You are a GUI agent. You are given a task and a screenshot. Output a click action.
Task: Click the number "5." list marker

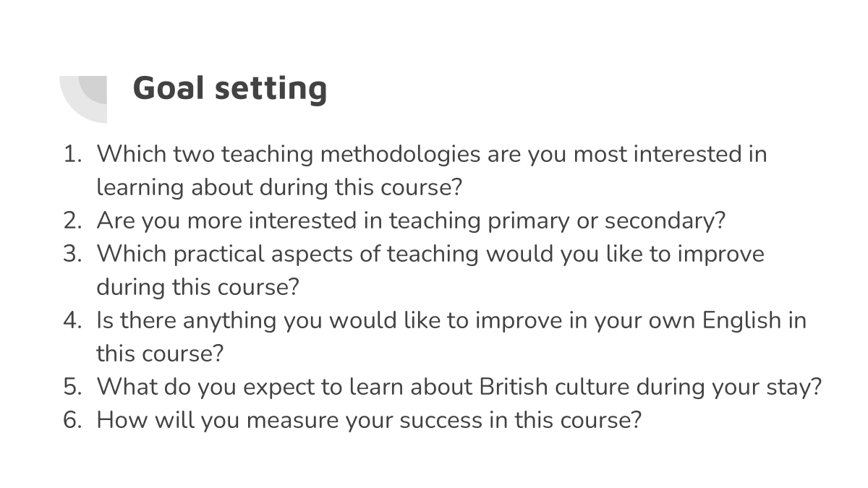73,387
